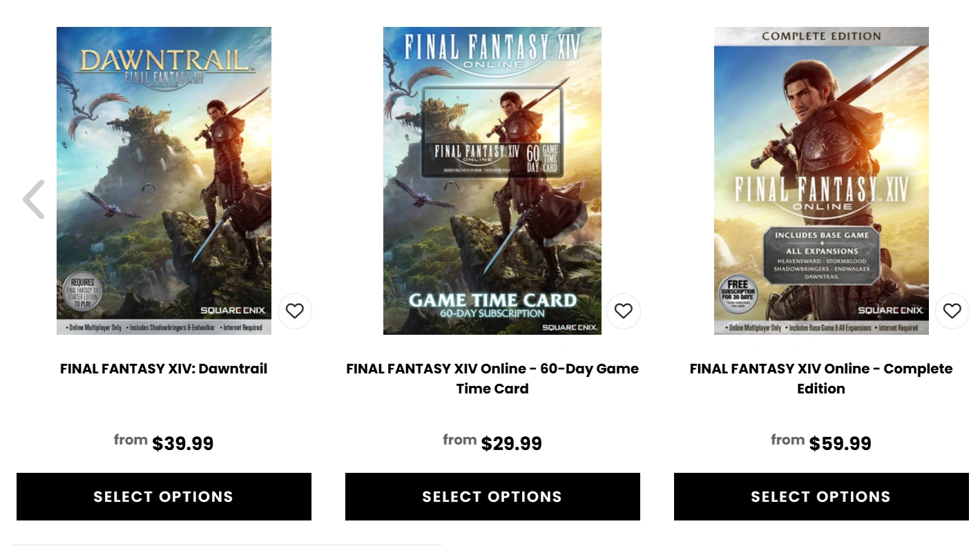
Task: Click the Square Enix logo on Dawntrail cover
Action: click(x=233, y=311)
